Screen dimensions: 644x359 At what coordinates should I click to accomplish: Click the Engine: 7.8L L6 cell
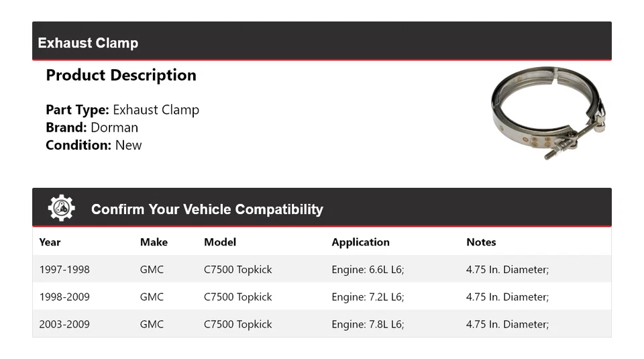pyautogui.click(x=368, y=324)
